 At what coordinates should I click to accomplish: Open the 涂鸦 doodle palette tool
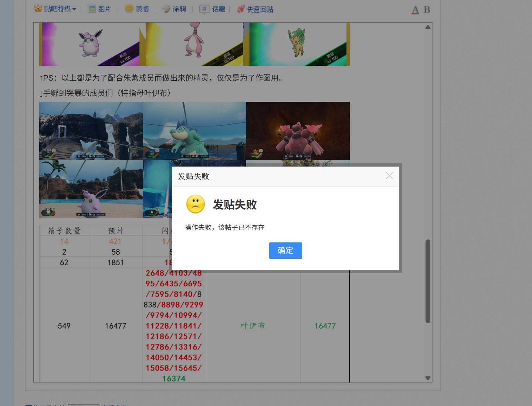[166, 9]
